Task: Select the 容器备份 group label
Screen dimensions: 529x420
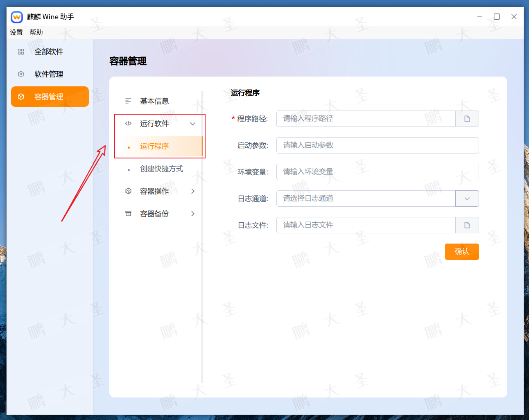Action: click(x=154, y=214)
